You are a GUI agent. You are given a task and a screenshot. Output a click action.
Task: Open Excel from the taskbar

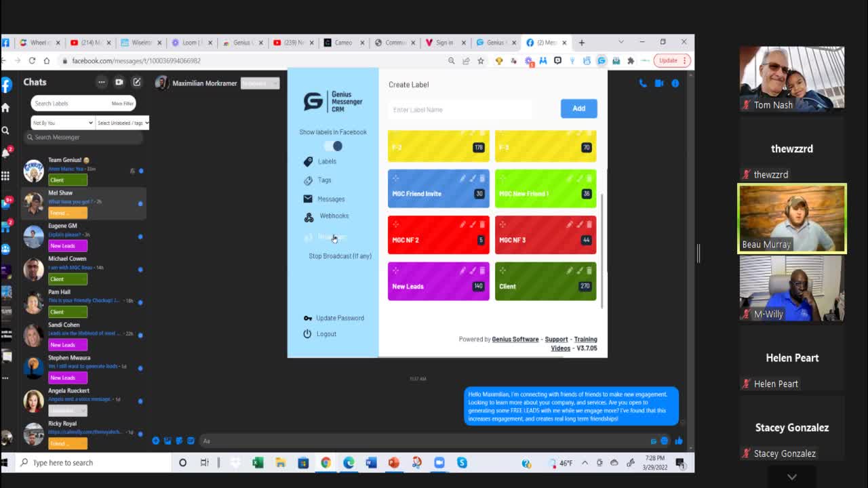pos(258,463)
